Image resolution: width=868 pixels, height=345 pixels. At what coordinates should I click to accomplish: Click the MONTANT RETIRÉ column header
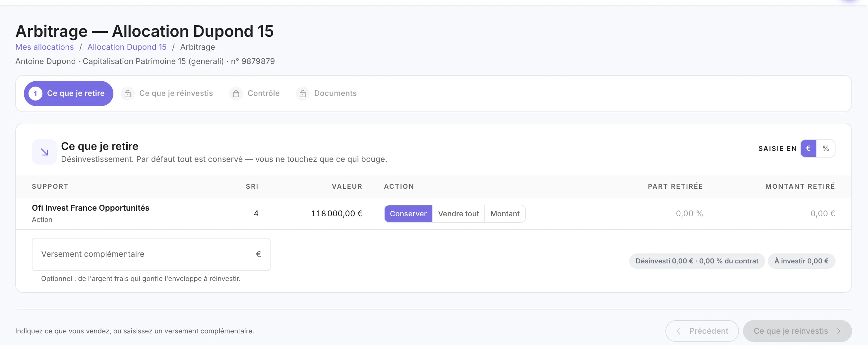pyautogui.click(x=800, y=186)
